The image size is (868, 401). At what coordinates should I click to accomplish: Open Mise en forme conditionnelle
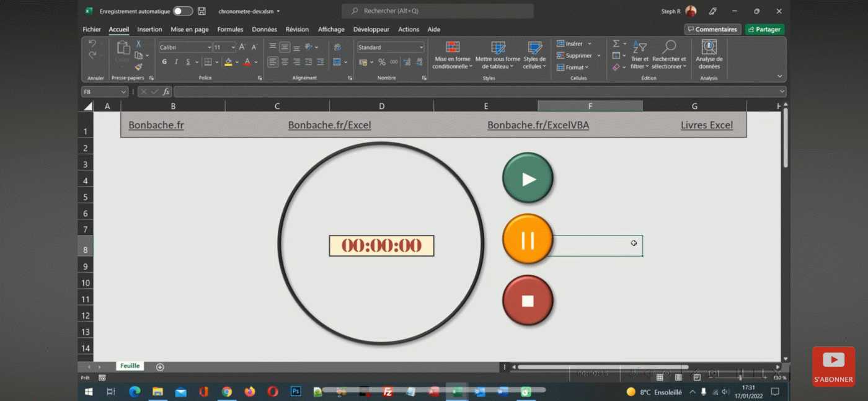click(x=452, y=55)
